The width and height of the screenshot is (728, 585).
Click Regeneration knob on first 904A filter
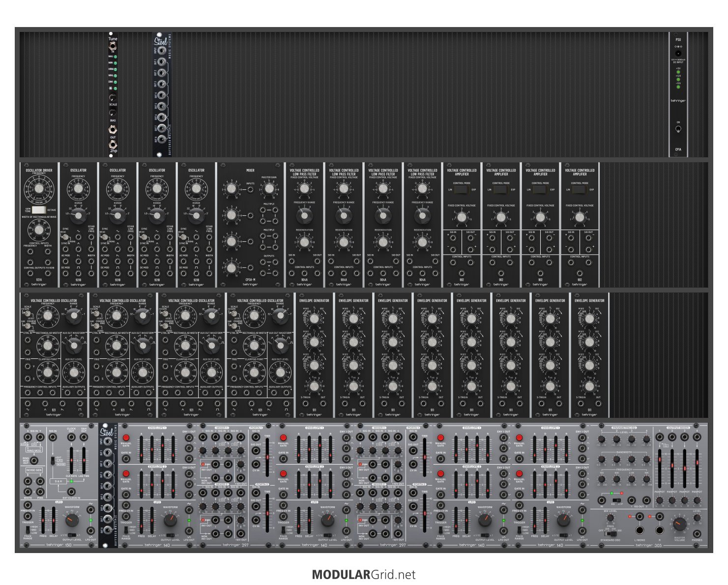click(x=304, y=242)
